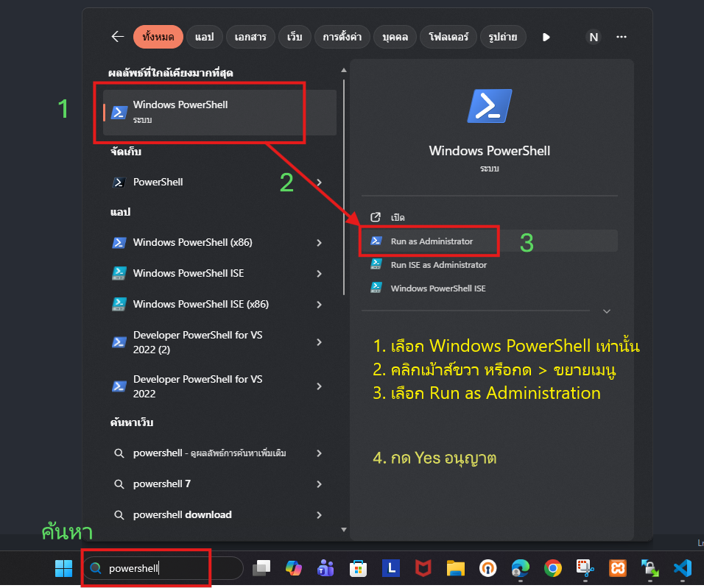
Task: Open XAMPP from the taskbar
Action: click(x=618, y=568)
